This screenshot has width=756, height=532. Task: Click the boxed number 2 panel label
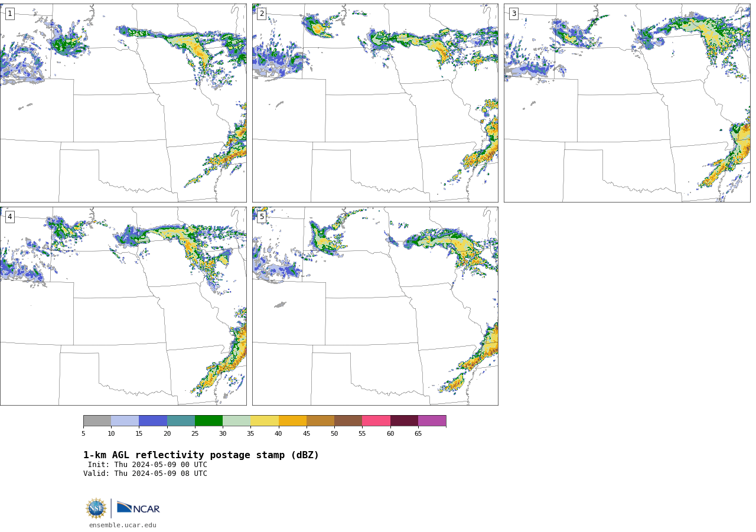point(262,14)
